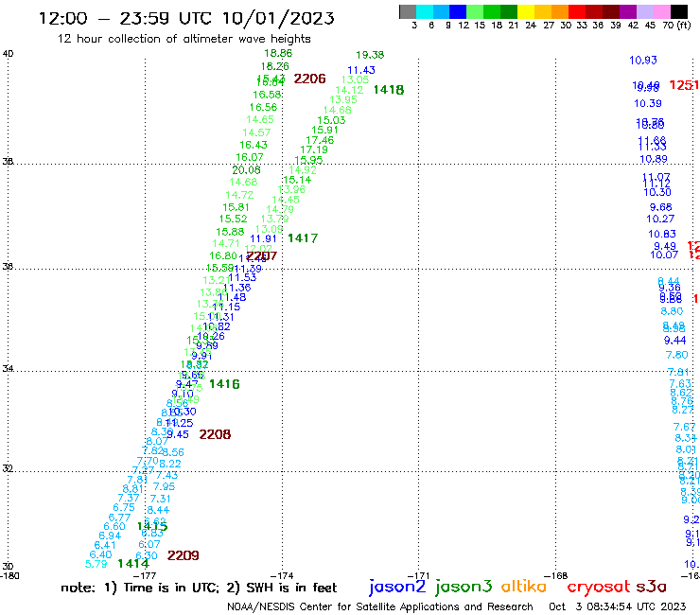The image size is (700, 615).
Task: Click the wave height value '15.81'
Action: pos(236,207)
